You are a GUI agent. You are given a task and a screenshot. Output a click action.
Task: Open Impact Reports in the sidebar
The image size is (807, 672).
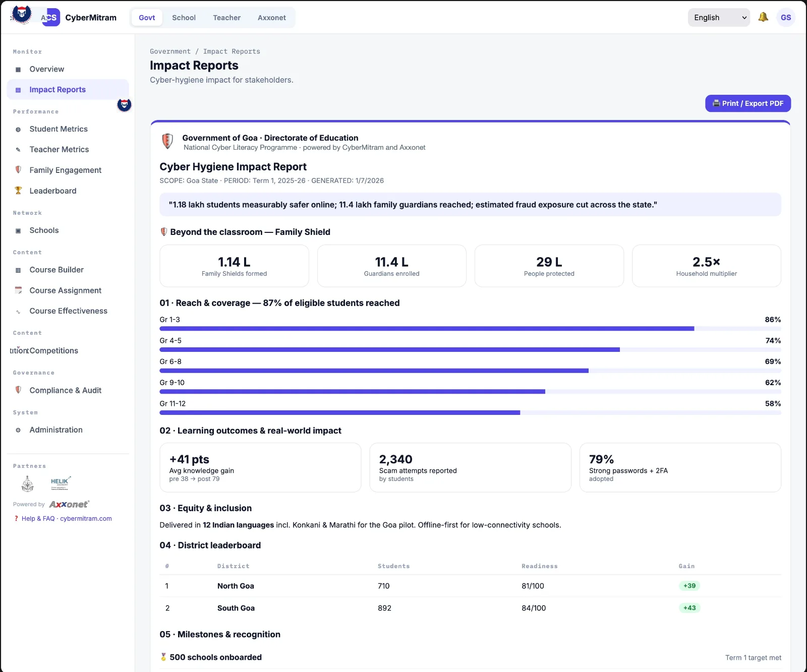coord(68,90)
